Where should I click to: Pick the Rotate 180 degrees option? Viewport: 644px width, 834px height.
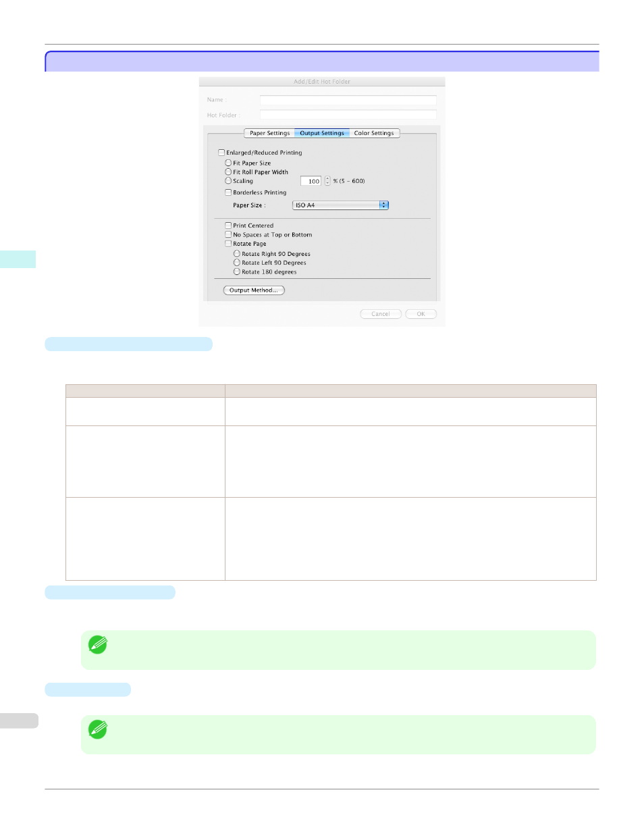237,271
